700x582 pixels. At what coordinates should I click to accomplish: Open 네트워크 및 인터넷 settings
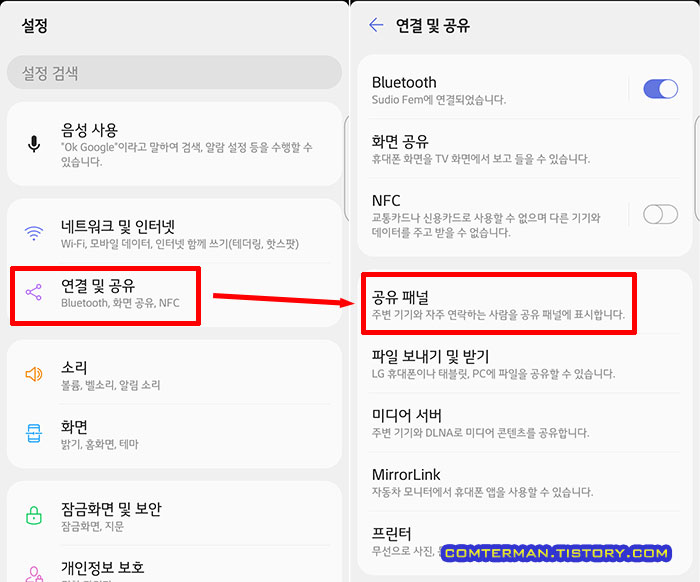point(174,233)
